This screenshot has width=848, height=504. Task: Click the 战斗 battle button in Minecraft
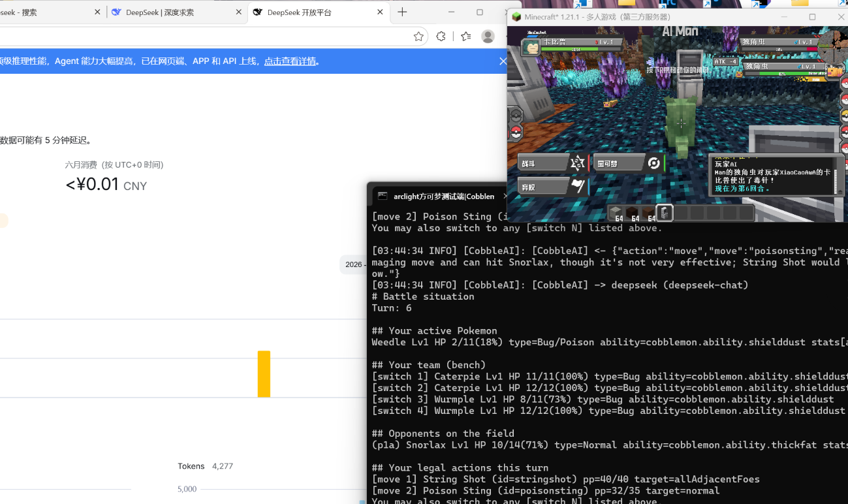point(552,163)
